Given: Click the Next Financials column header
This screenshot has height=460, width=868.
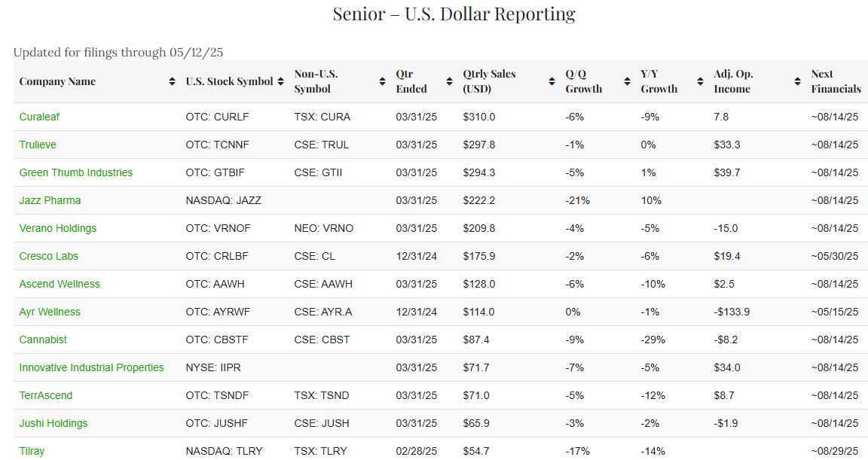Looking at the screenshot, I should (836, 81).
